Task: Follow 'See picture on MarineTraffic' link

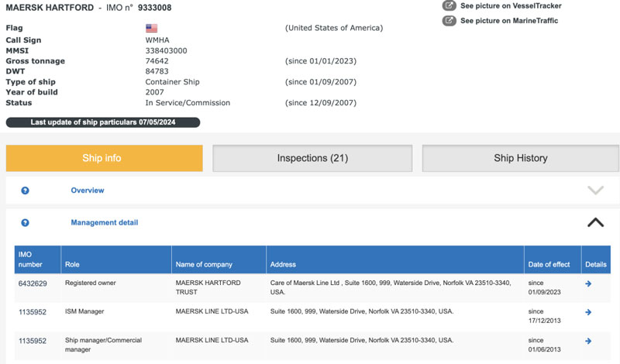Action: click(x=509, y=21)
